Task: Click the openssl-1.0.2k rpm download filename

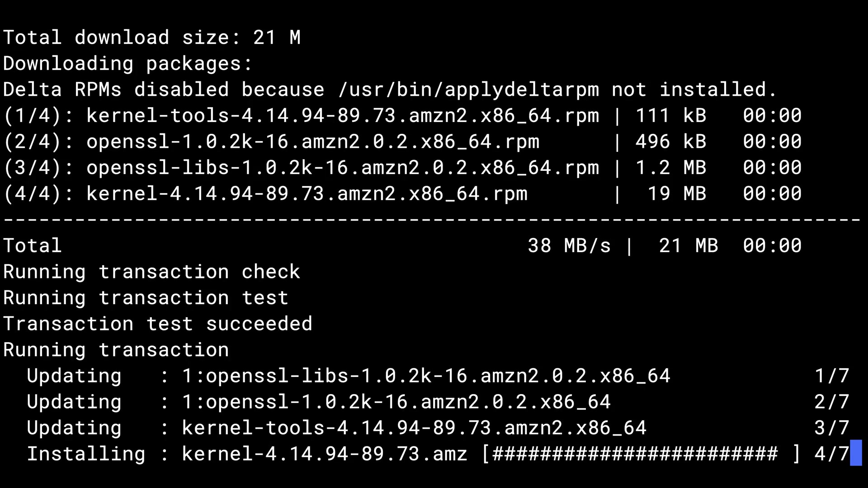Action: coord(312,142)
